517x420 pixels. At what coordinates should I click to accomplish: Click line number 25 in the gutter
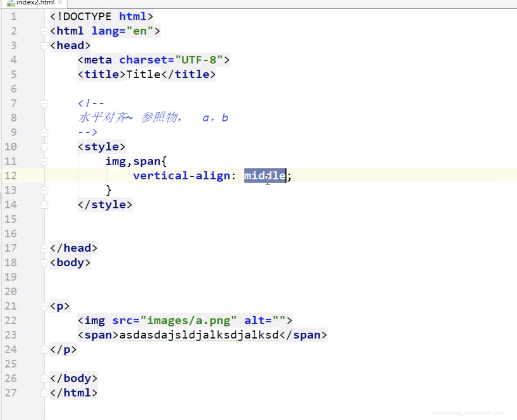click(x=11, y=364)
